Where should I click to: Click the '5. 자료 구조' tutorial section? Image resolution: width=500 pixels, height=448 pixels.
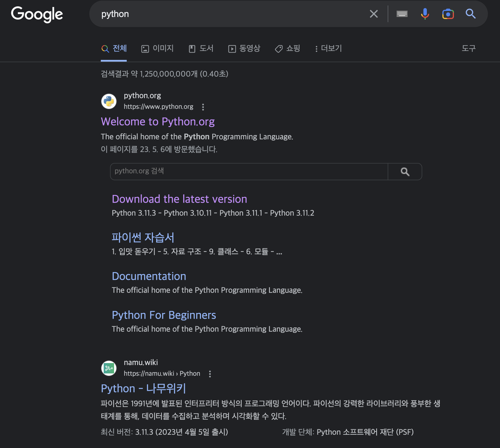point(182,252)
